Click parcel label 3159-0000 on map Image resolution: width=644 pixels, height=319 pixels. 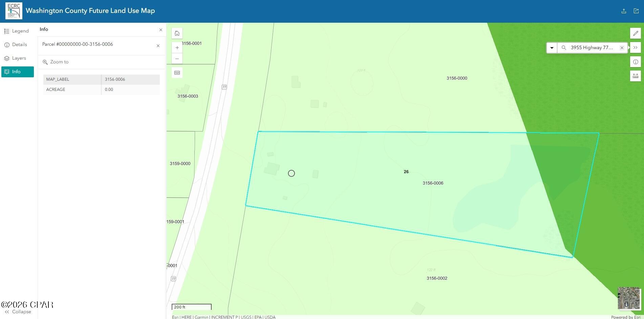(180, 164)
